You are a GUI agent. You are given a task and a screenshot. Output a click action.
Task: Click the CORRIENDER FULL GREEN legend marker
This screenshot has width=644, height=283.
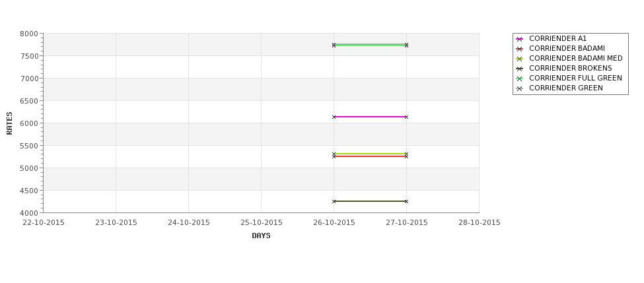tap(520, 79)
